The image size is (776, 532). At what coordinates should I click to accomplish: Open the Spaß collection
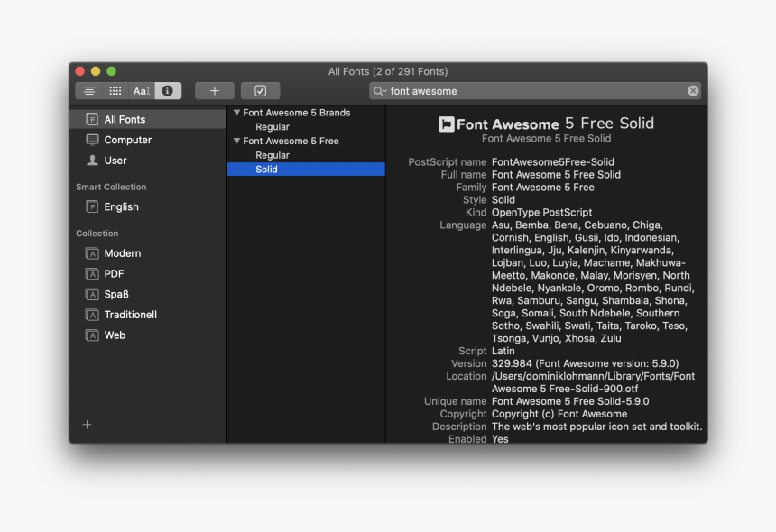coord(147,294)
